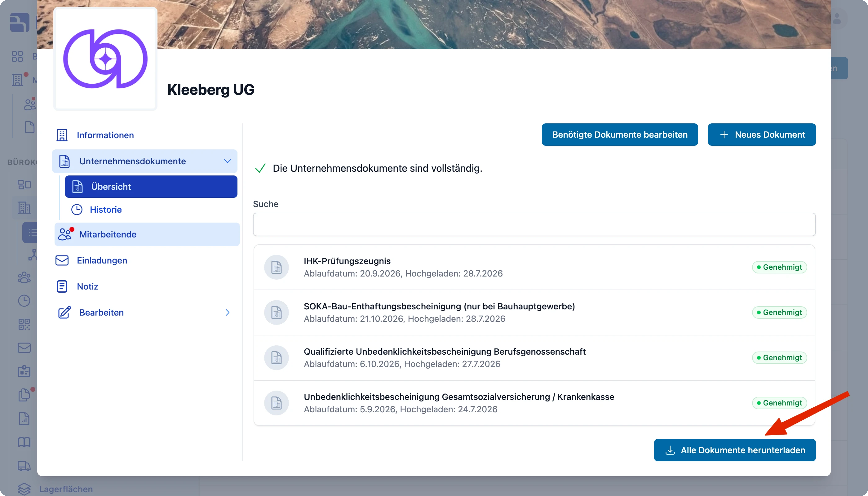Open the dashboard grid icon in background sidebar
The height and width of the screenshot is (496, 868).
click(17, 56)
